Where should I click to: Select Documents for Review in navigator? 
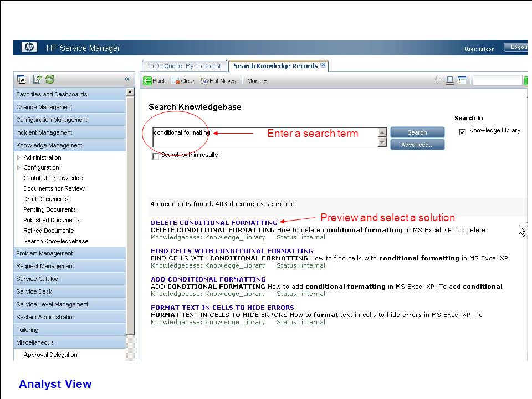click(x=54, y=188)
